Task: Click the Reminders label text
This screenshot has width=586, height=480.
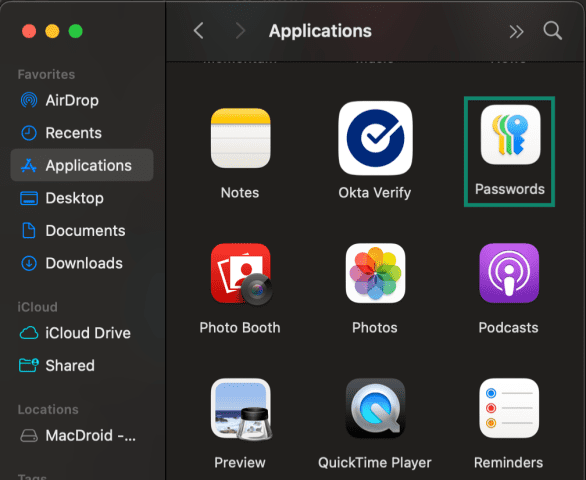Action: 508,462
